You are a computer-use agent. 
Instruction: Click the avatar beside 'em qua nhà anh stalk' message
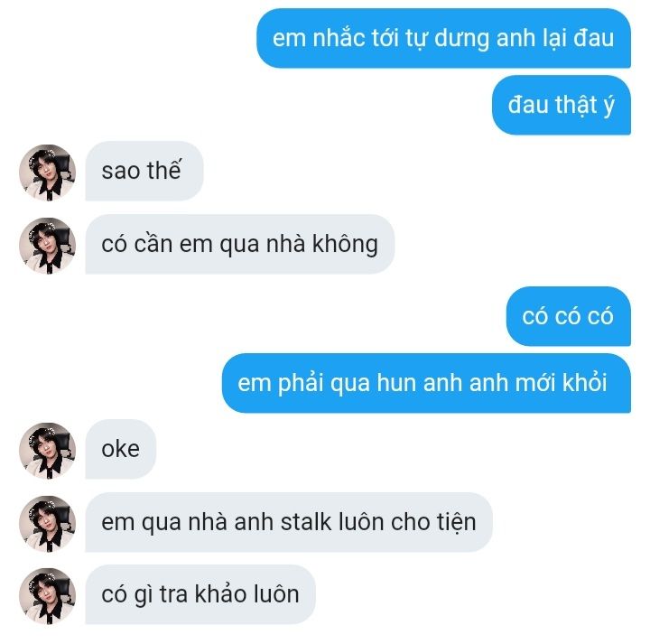pos(48,524)
